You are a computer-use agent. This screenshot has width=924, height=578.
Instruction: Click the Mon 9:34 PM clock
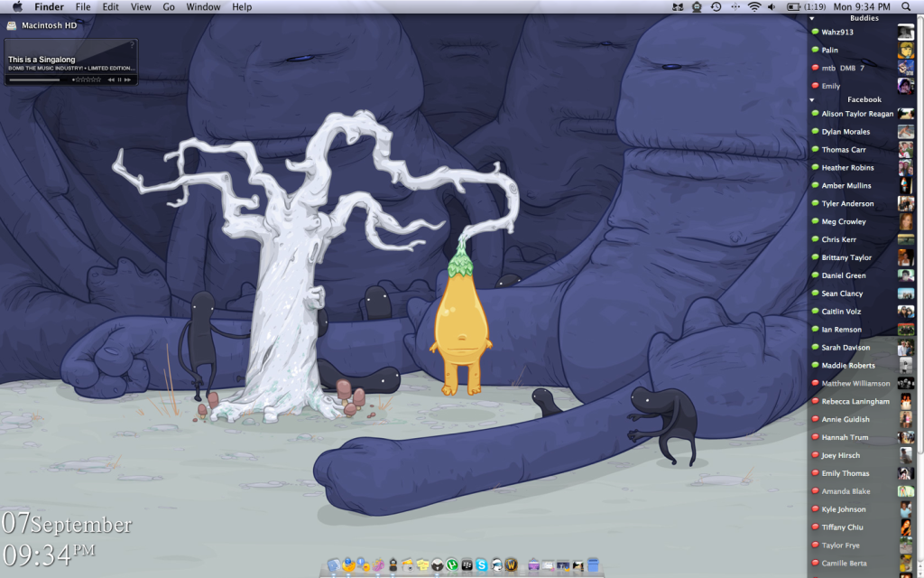[862, 6]
